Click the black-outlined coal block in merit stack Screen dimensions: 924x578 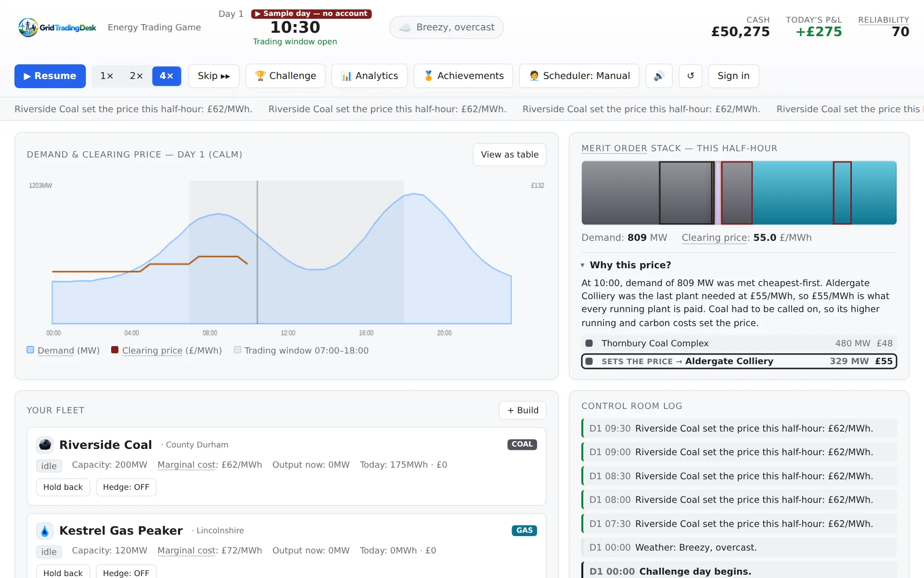point(686,193)
